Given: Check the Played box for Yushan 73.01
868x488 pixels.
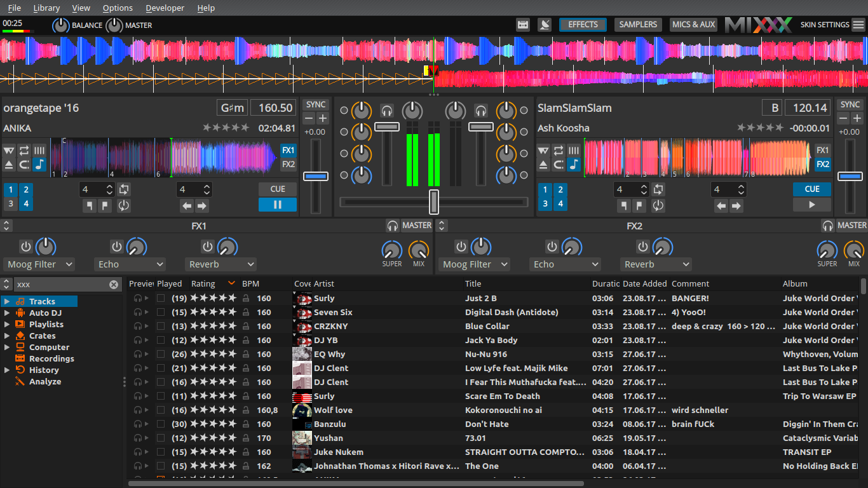Looking at the screenshot, I should (161, 438).
